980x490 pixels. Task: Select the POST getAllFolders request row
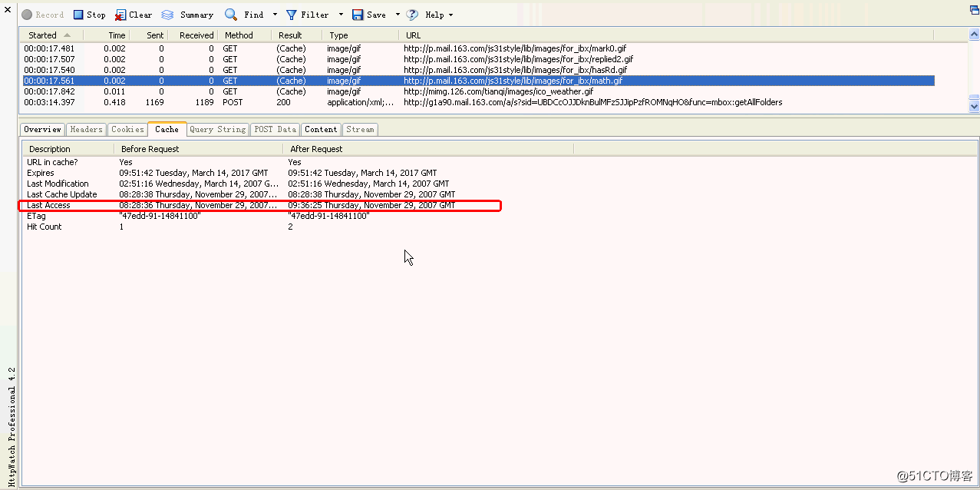(477, 102)
